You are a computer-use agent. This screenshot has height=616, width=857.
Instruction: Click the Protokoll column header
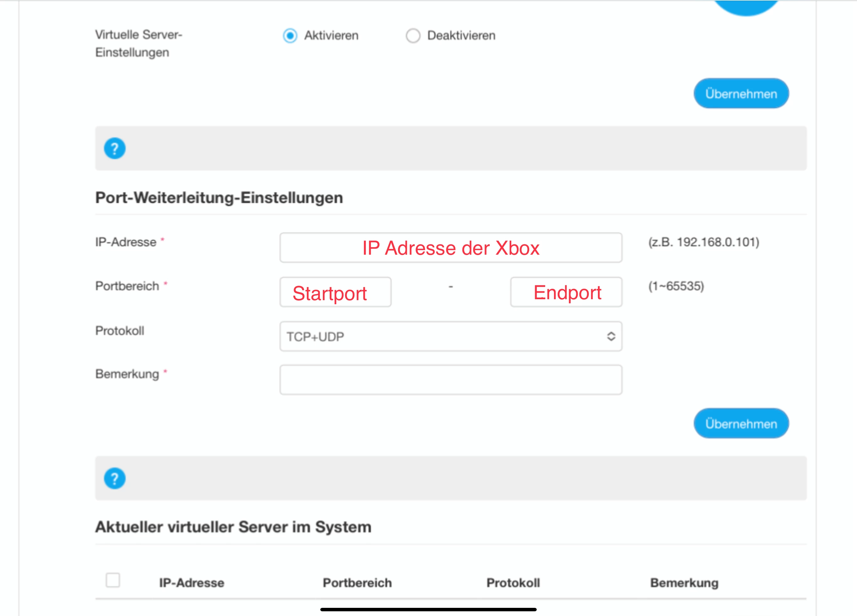[x=513, y=583]
